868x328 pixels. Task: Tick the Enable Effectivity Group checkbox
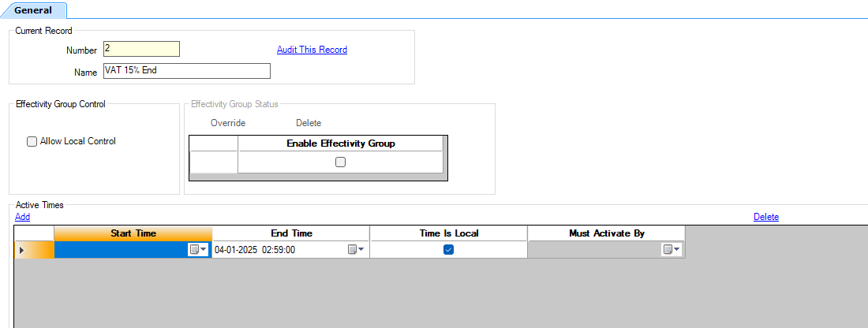[x=340, y=162]
